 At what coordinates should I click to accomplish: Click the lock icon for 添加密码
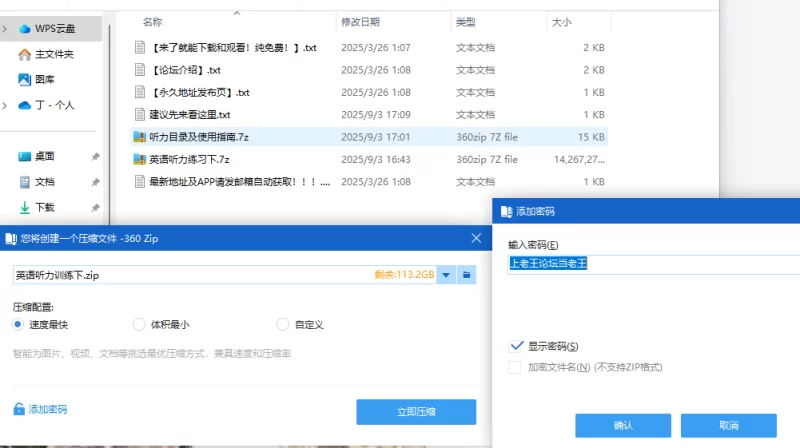pyautogui.click(x=18, y=409)
